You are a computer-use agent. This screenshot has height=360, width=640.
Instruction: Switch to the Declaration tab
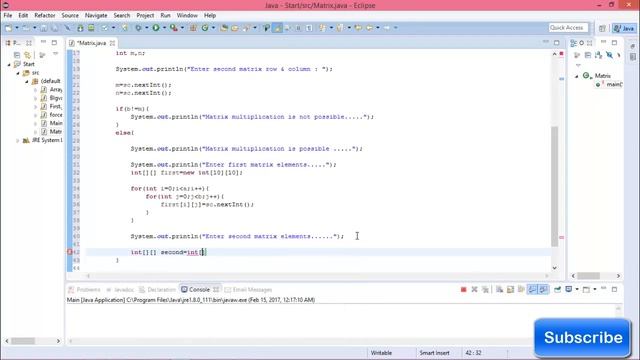(x=158, y=289)
